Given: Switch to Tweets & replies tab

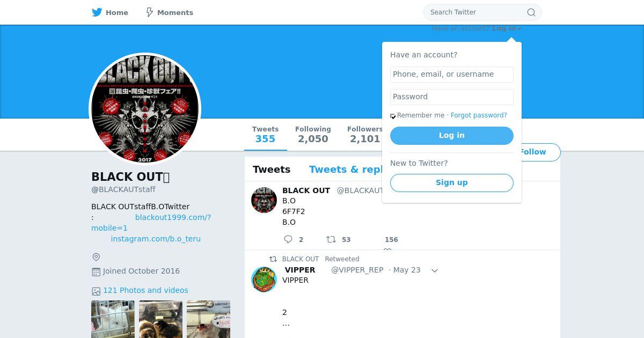Looking at the screenshot, I should click(x=346, y=170).
